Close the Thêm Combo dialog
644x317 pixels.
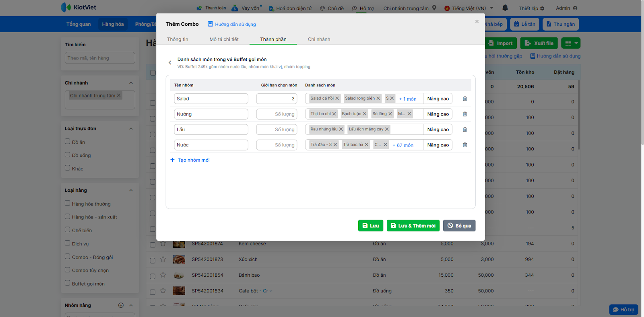[477, 22]
